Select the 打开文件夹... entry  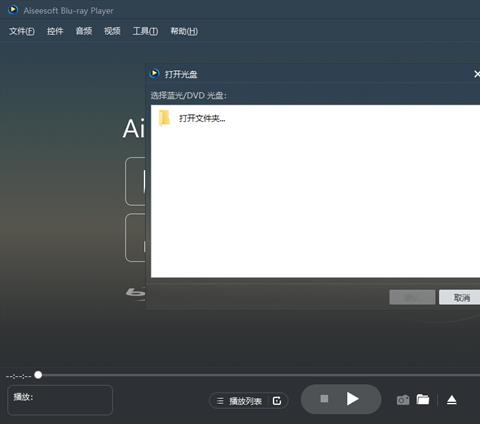pos(202,118)
